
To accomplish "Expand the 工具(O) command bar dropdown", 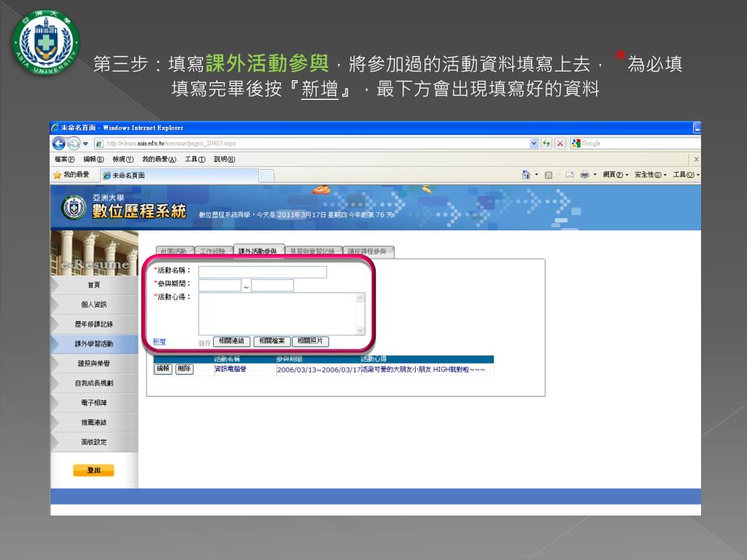I will (686, 175).
